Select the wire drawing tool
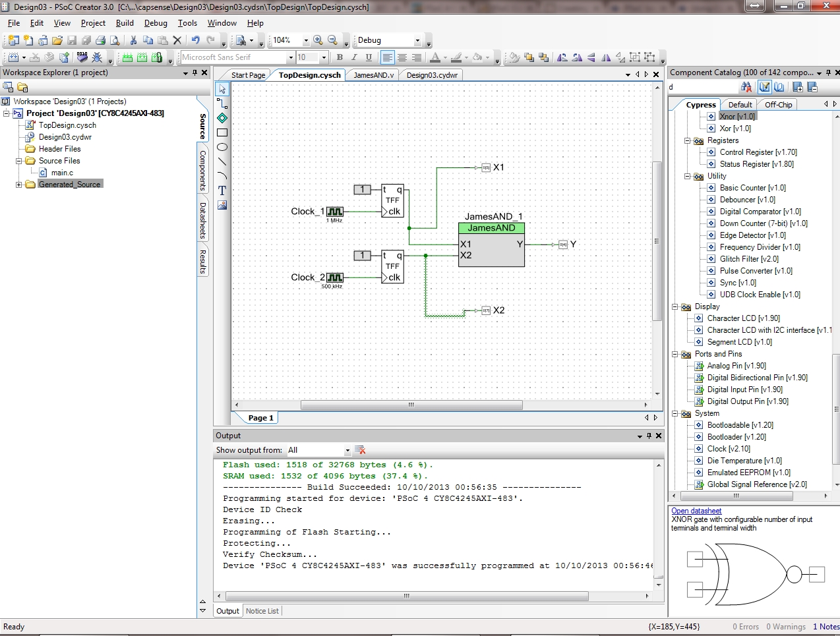This screenshot has height=636, width=840. tap(222, 103)
